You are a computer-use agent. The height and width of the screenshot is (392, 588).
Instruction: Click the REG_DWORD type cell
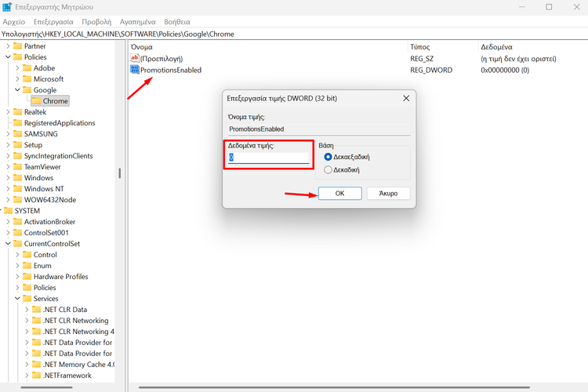click(x=431, y=70)
